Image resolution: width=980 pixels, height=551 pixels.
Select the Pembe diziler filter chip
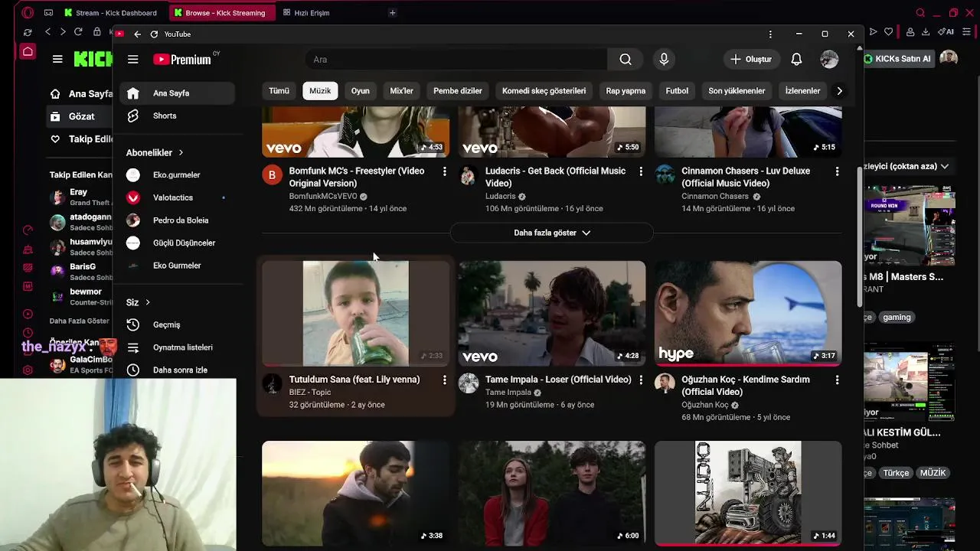458,91
